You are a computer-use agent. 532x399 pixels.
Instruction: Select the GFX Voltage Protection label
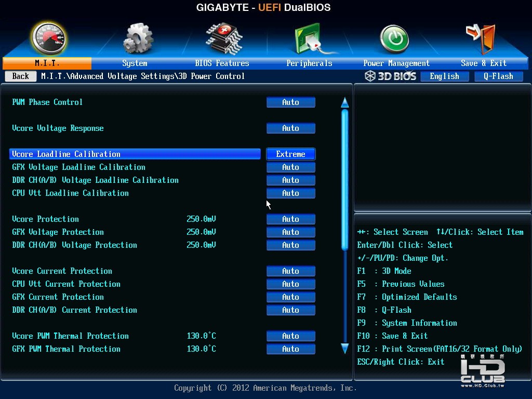[x=58, y=232]
